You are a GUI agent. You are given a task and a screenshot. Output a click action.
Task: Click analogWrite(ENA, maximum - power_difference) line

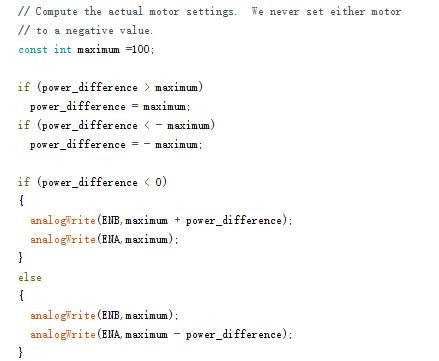tap(161, 334)
